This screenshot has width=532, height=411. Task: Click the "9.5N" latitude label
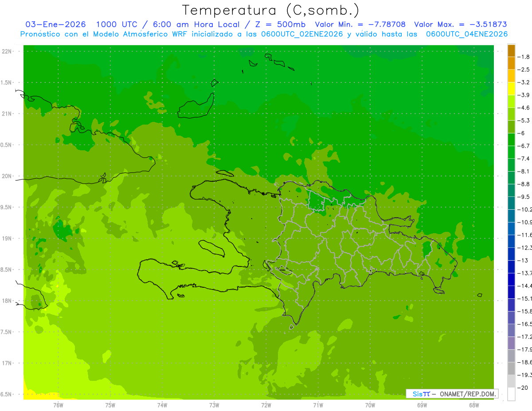[x=7, y=207]
